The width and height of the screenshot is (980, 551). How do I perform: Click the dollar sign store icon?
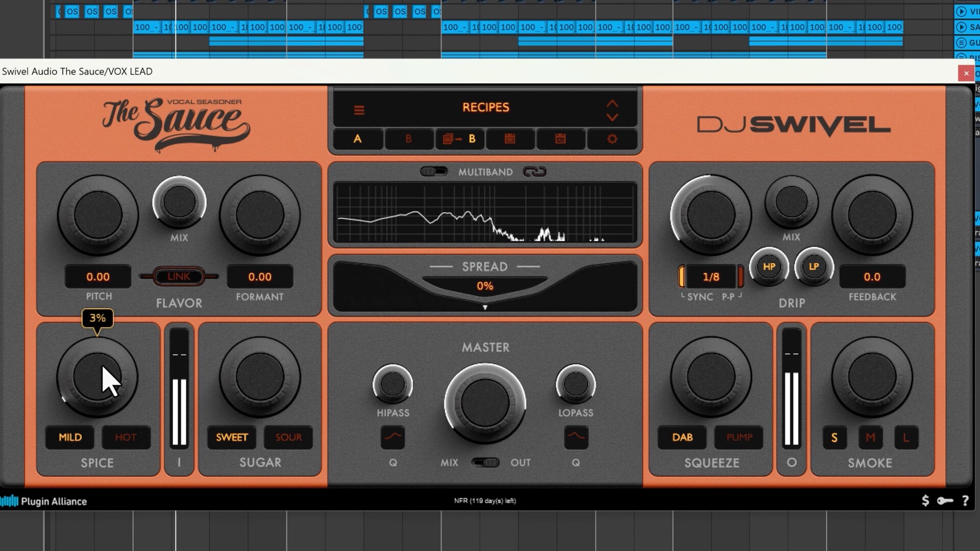pos(925,500)
